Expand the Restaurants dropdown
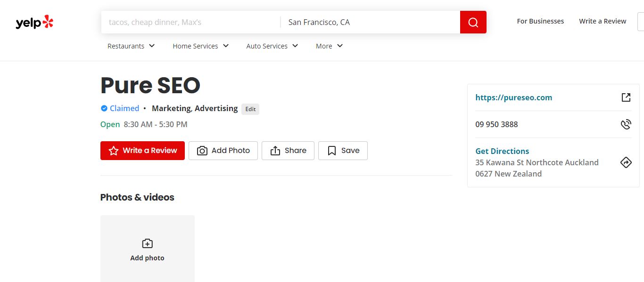 coord(131,46)
